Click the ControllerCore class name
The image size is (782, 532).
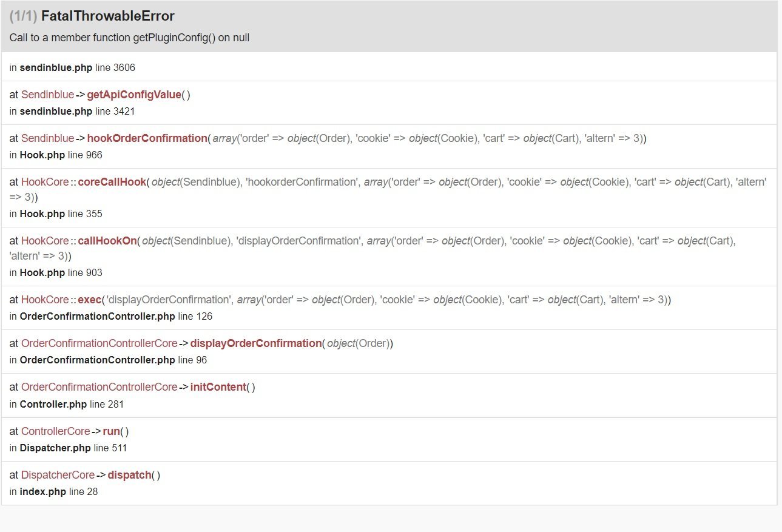pos(55,431)
